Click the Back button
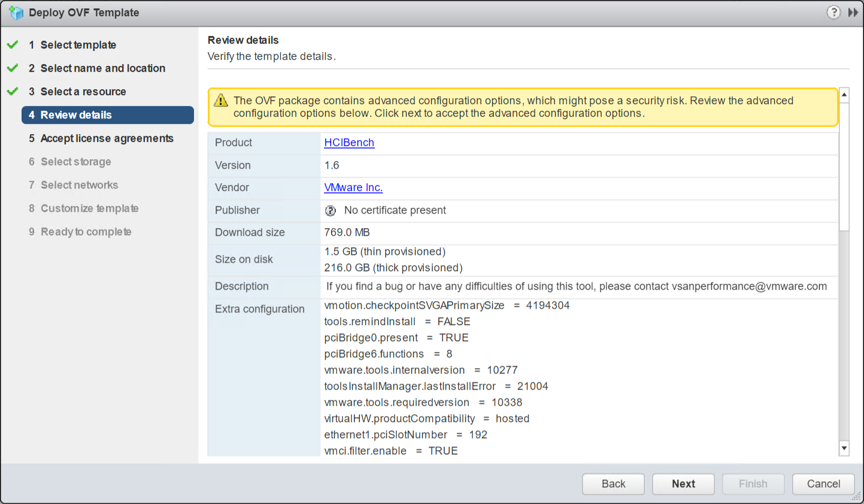864x504 pixels. [x=613, y=484]
